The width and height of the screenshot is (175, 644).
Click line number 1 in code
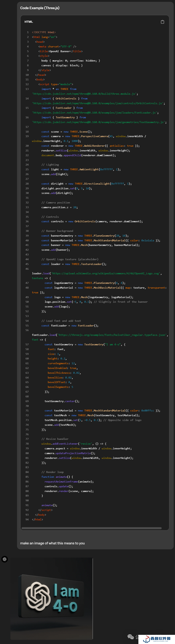(x=28, y=32)
